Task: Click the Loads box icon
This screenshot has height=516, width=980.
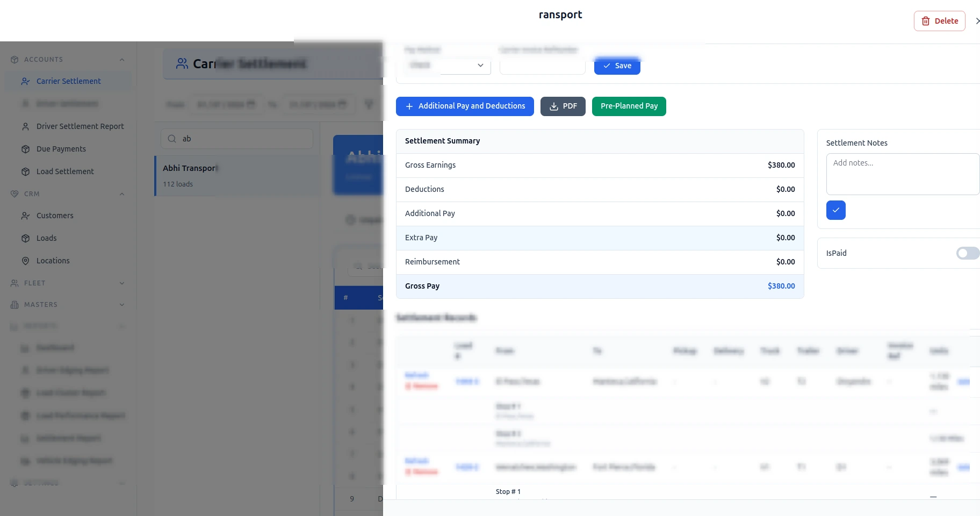Action: click(25, 238)
